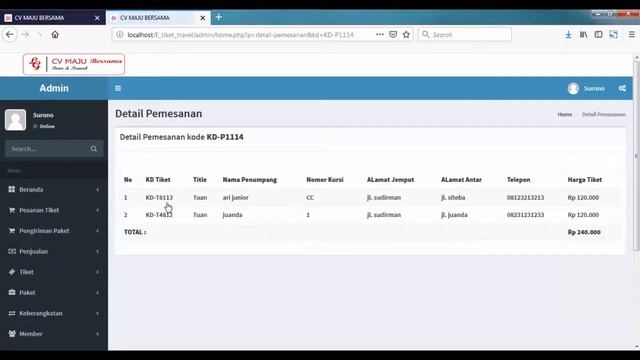
Task: Open the Penjualan sidebar menu
Action: [x=54, y=251]
